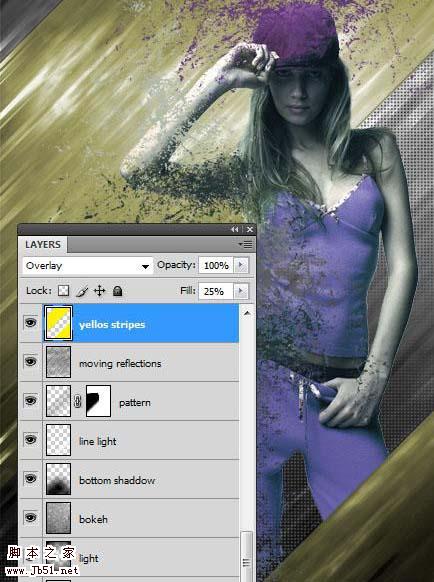The image size is (434, 582).
Task: Select the line light layer thumbnail
Action: tap(58, 440)
